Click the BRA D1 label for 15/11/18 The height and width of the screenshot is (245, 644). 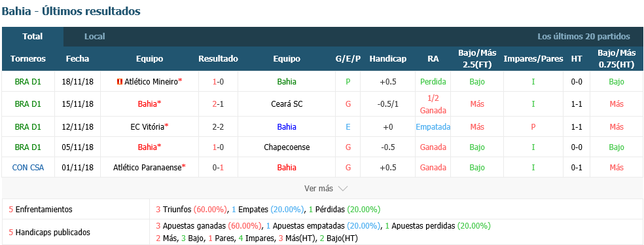(28, 104)
